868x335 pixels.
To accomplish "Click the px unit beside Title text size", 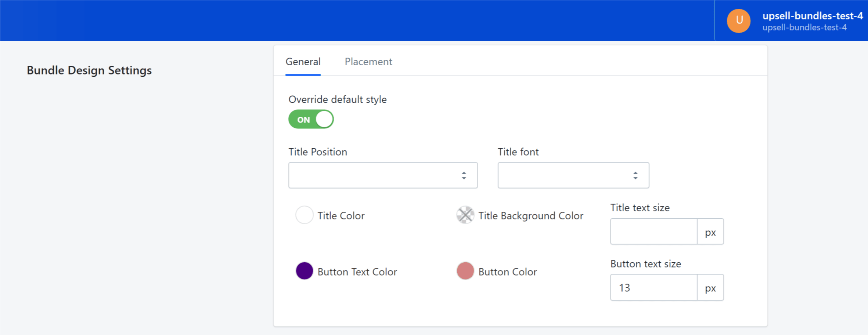I will click(x=710, y=232).
